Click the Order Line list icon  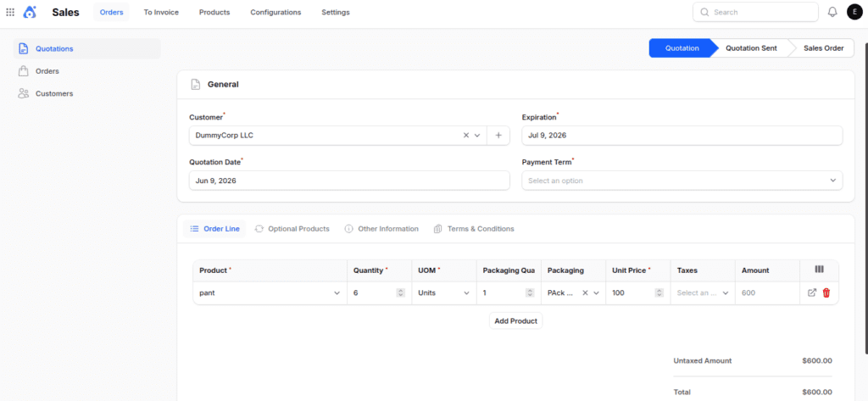[x=194, y=229]
